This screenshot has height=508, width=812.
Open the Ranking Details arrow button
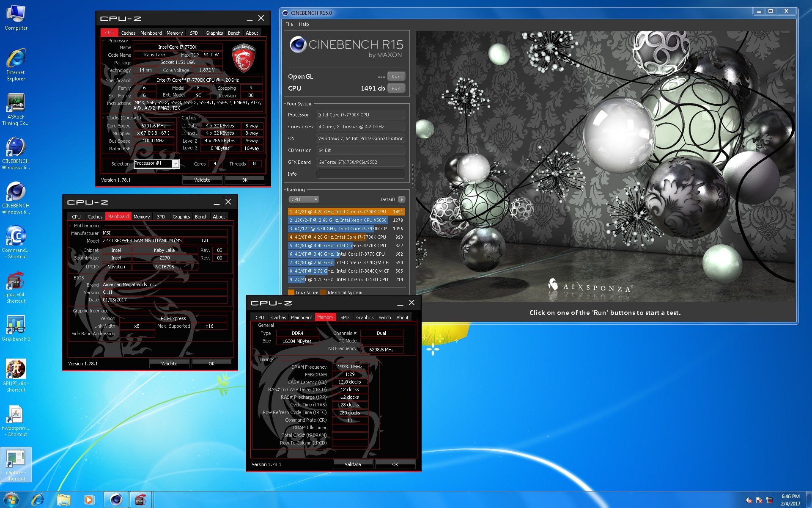coord(401,199)
